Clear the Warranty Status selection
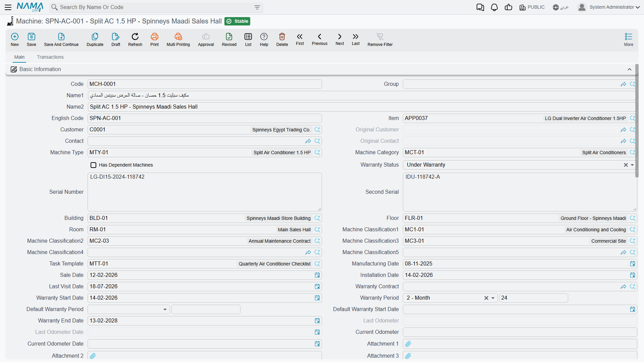The height and width of the screenshot is (362, 644). pos(626,165)
